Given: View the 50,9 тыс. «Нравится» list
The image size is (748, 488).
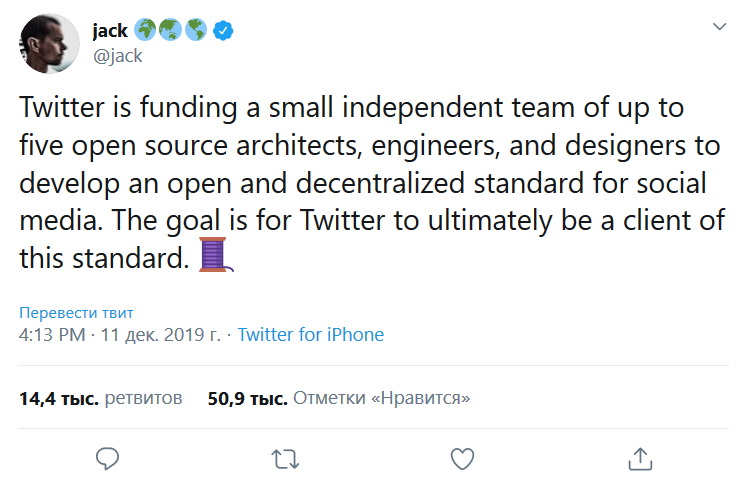Looking at the screenshot, I should click(x=339, y=398).
